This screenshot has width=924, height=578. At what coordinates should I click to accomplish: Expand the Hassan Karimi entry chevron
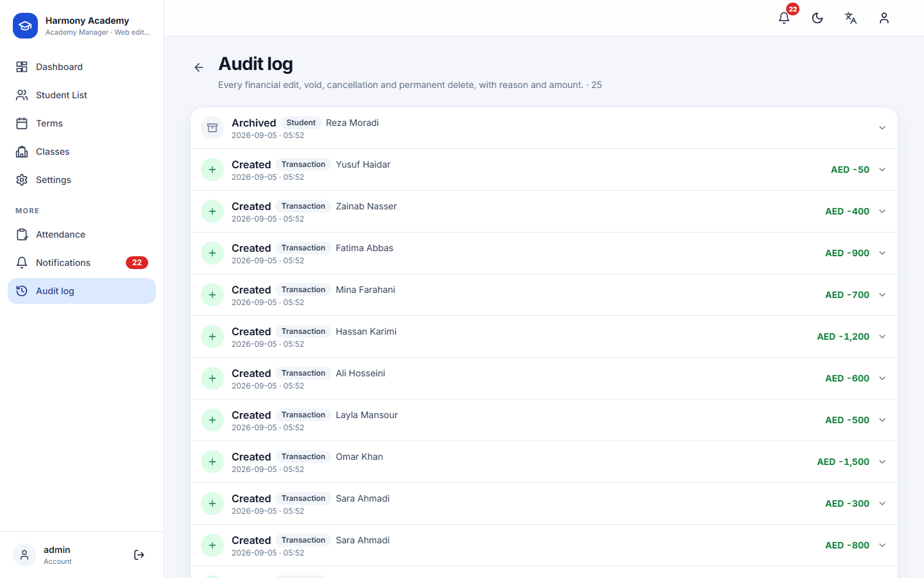coord(882,337)
